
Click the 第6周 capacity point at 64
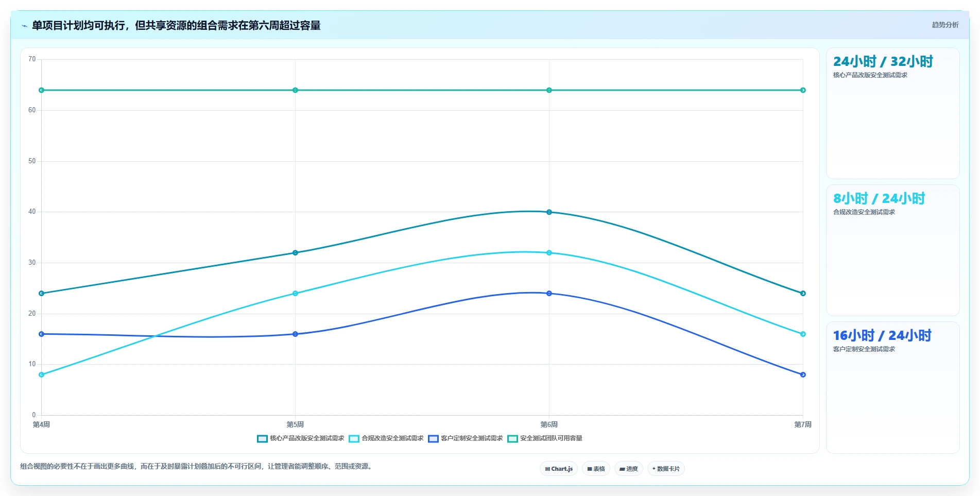[549, 90]
